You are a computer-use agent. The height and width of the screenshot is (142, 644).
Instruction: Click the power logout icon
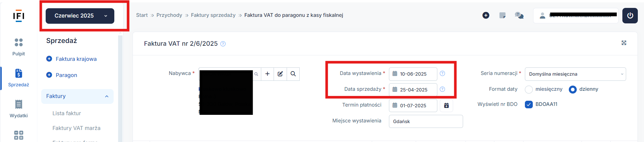click(x=630, y=16)
